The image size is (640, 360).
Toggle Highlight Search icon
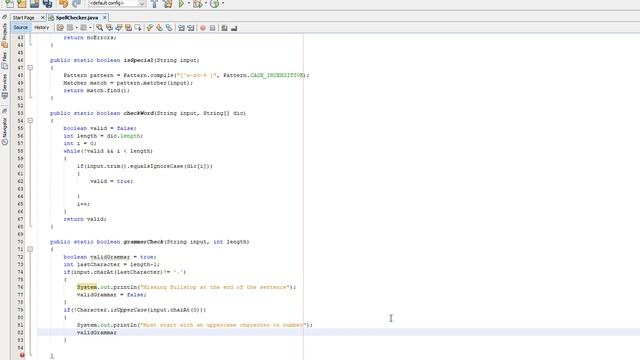[128, 28]
